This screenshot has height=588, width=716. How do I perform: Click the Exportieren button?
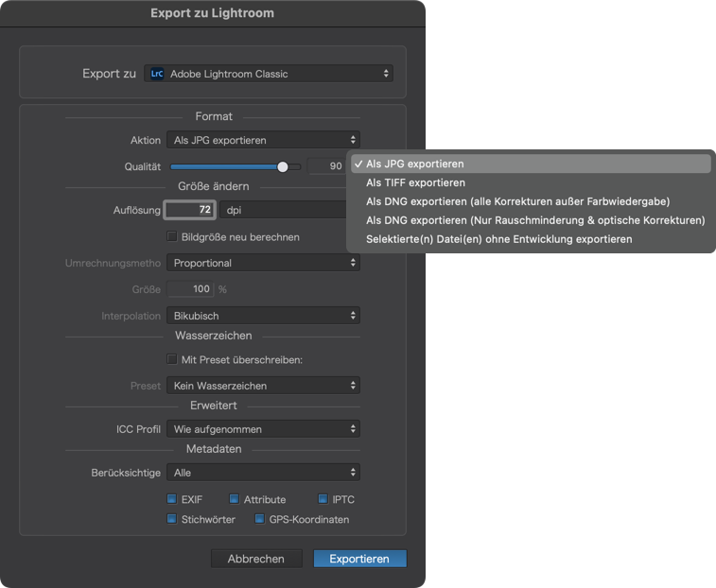pyautogui.click(x=359, y=559)
